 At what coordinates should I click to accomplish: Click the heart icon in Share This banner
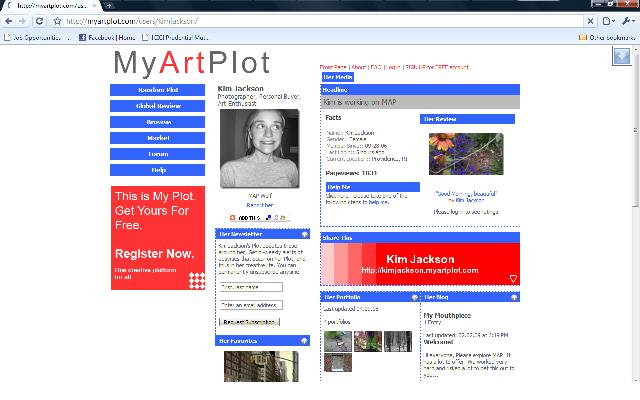tap(513, 278)
